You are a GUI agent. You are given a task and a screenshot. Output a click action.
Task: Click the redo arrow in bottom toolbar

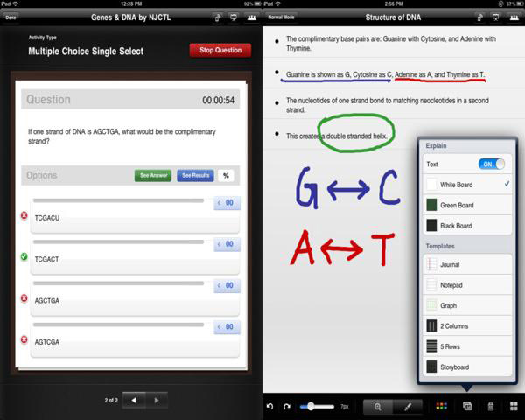pyautogui.click(x=287, y=407)
